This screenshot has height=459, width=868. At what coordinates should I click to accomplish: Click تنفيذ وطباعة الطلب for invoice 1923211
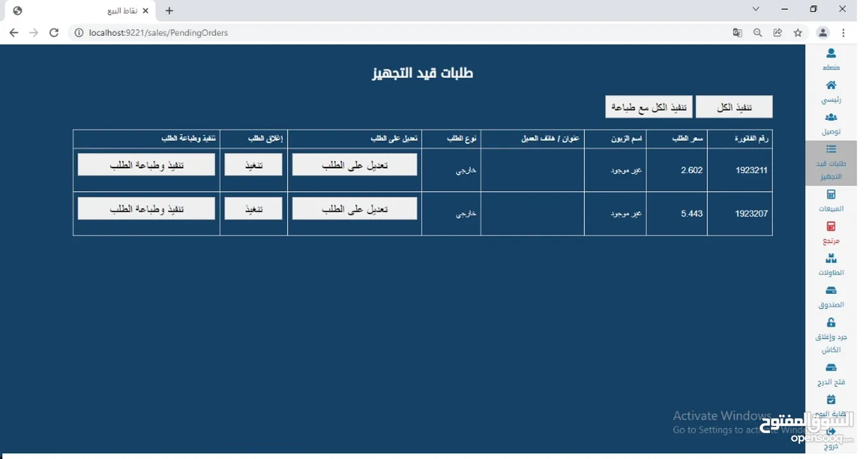click(146, 164)
